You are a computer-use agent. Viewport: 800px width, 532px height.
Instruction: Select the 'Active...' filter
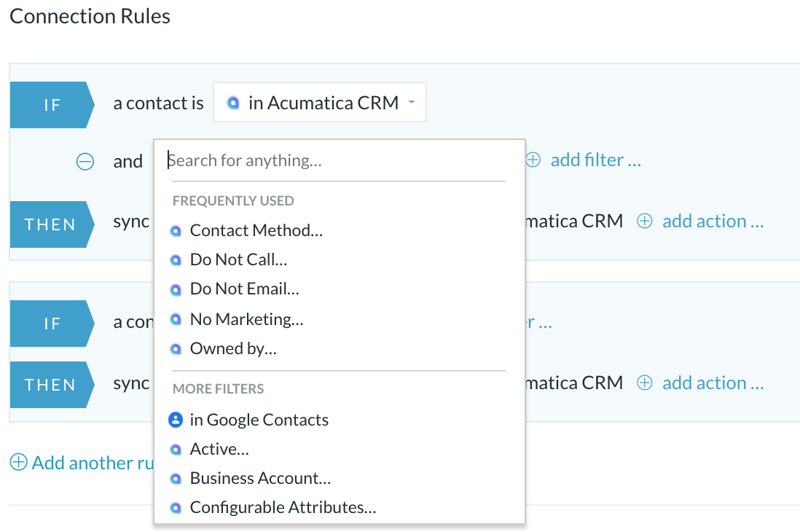[219, 449]
